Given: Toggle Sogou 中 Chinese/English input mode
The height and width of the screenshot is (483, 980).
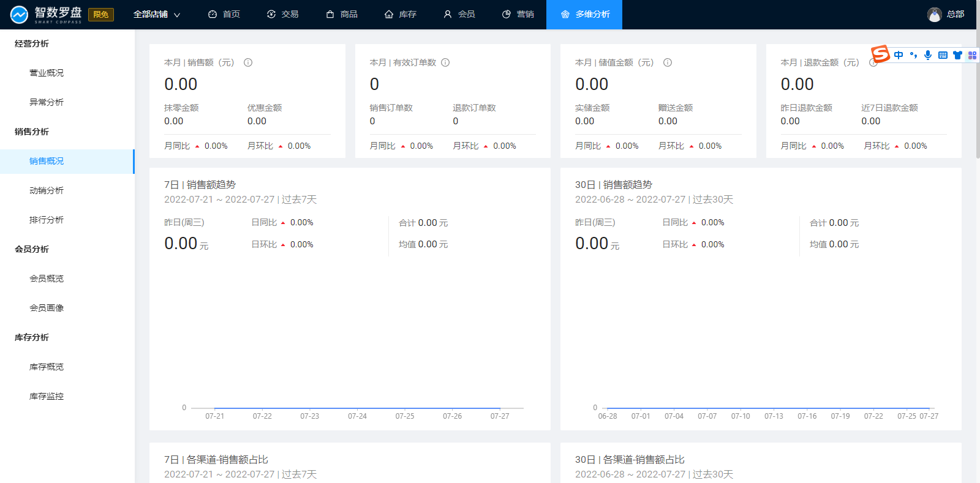Looking at the screenshot, I should click(x=899, y=55).
